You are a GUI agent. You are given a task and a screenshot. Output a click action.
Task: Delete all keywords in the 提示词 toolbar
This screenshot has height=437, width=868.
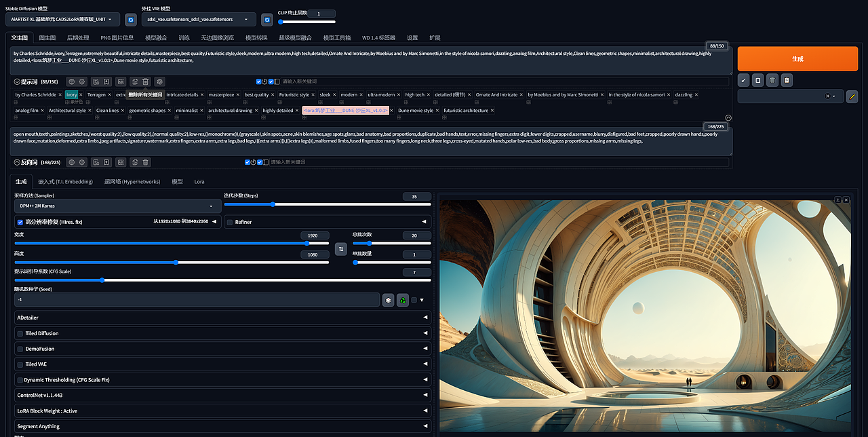[x=145, y=81]
